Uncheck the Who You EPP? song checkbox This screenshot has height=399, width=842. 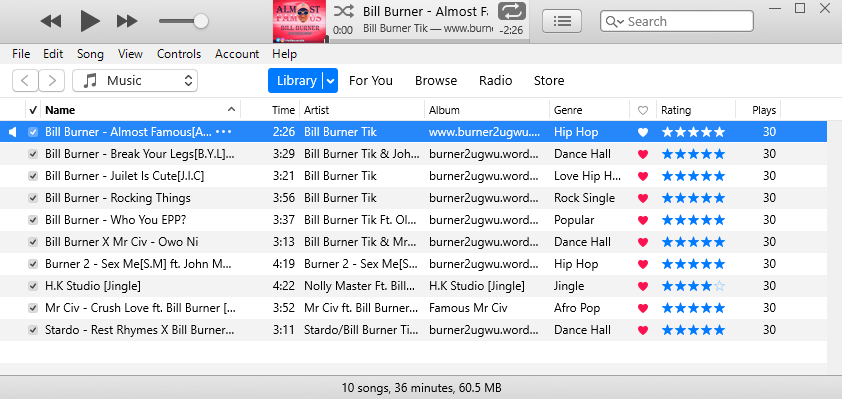click(33, 220)
